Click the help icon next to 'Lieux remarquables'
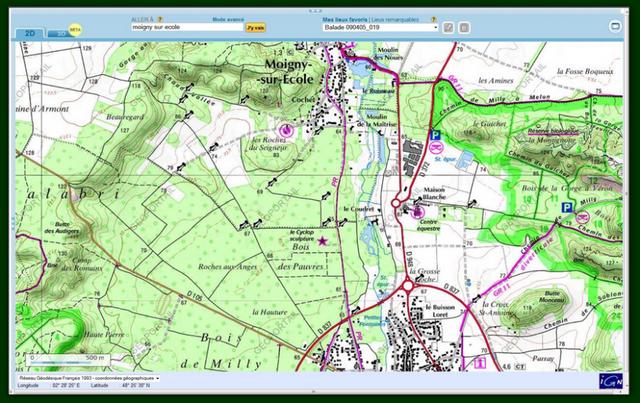Image resolution: width=640 pixels, height=403 pixels. click(433, 19)
